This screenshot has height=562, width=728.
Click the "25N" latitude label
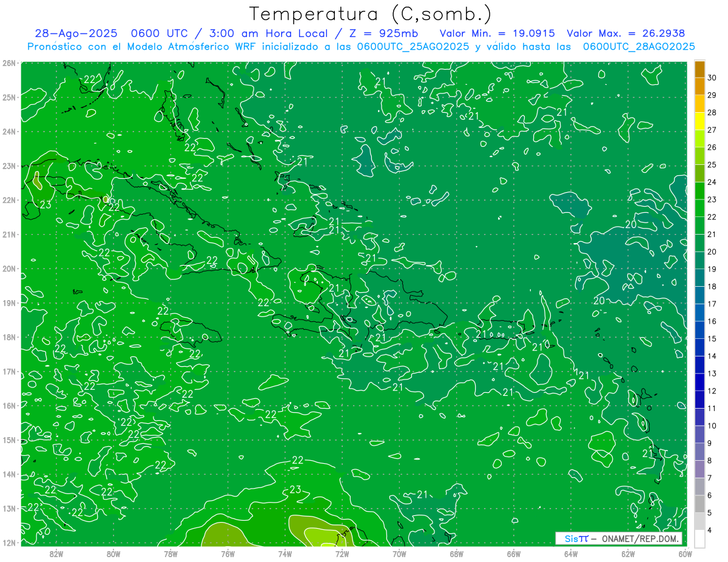(x=9, y=97)
